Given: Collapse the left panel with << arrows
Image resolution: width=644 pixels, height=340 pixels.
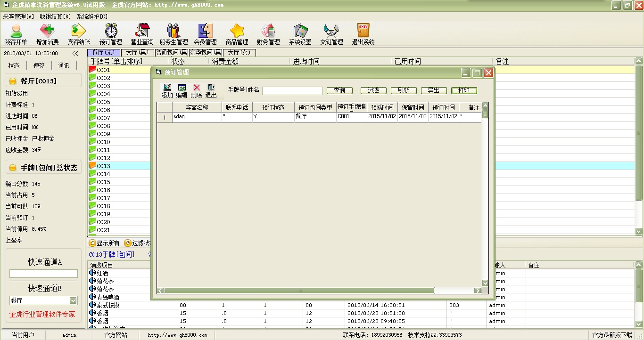Looking at the screenshot, I should pos(75,53).
